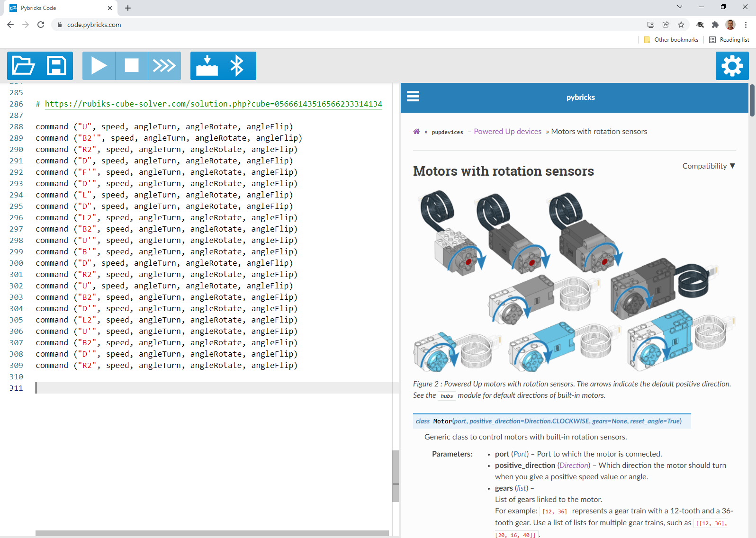The width and height of the screenshot is (756, 538).
Task: Click the install firmware icon
Action: [207, 66]
